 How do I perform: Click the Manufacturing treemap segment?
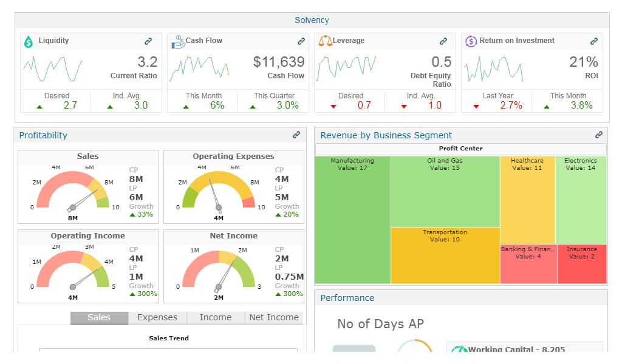pyautogui.click(x=353, y=220)
